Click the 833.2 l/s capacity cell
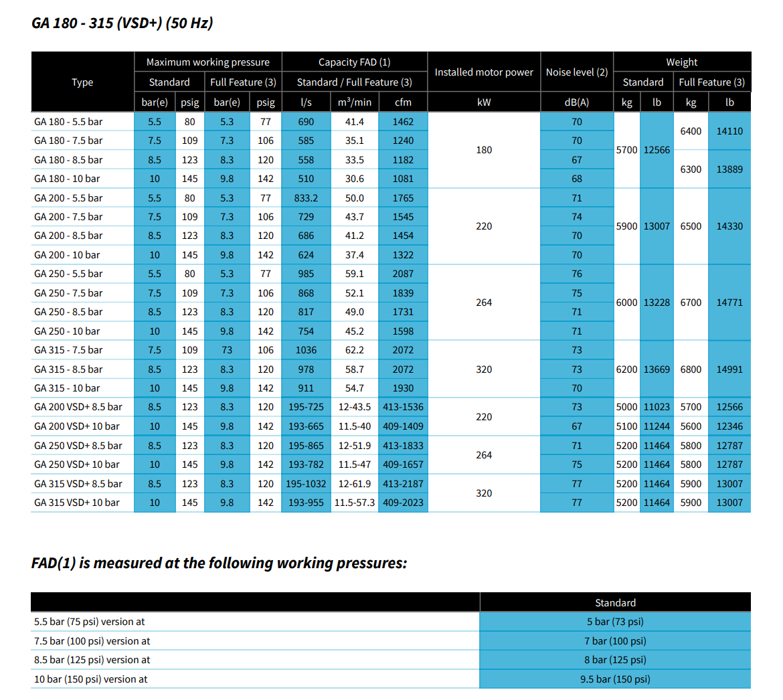The height and width of the screenshot is (700, 783). [306, 198]
